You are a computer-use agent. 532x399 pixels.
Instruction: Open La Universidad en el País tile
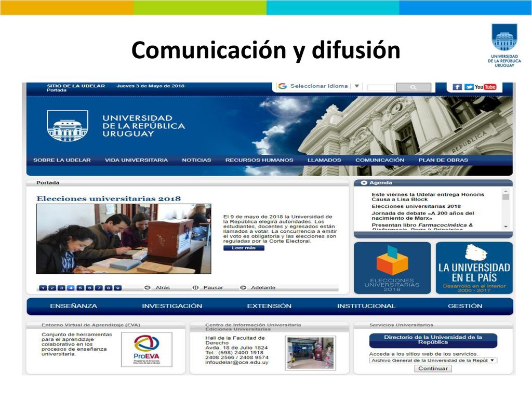[474, 268]
